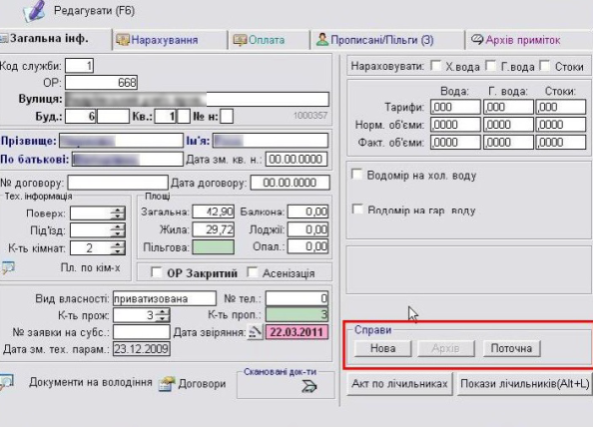Click the Архів приміток tab icon
The image size is (594, 428).
[x=477, y=39]
